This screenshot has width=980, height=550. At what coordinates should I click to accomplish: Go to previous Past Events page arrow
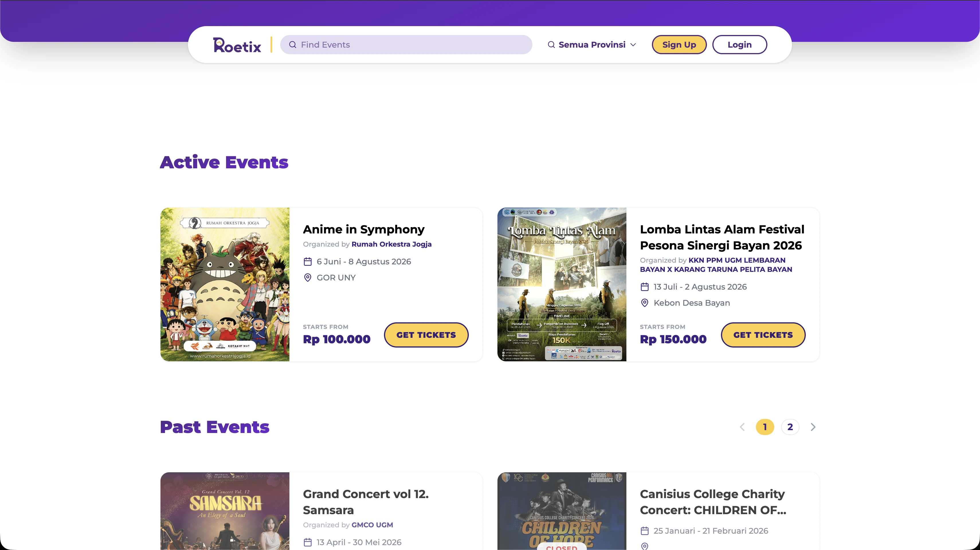[742, 427]
